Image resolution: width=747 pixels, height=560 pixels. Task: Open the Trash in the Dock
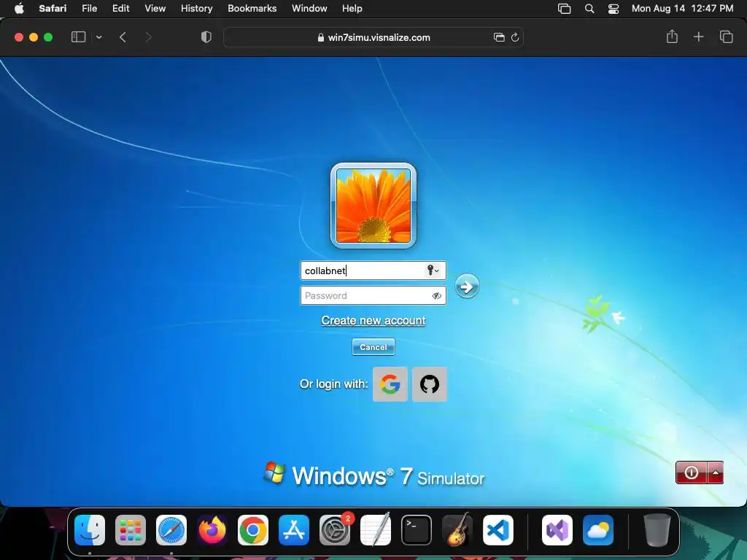coord(657,530)
